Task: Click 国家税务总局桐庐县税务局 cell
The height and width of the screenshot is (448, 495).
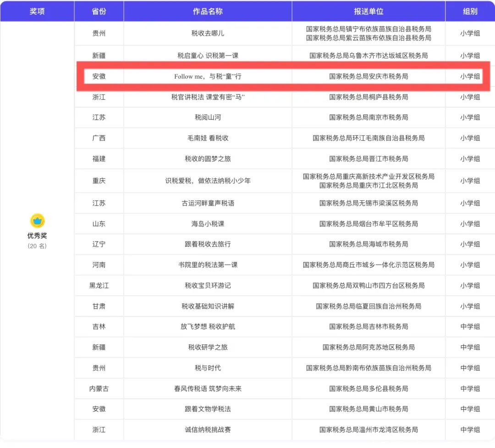Action: point(368,97)
